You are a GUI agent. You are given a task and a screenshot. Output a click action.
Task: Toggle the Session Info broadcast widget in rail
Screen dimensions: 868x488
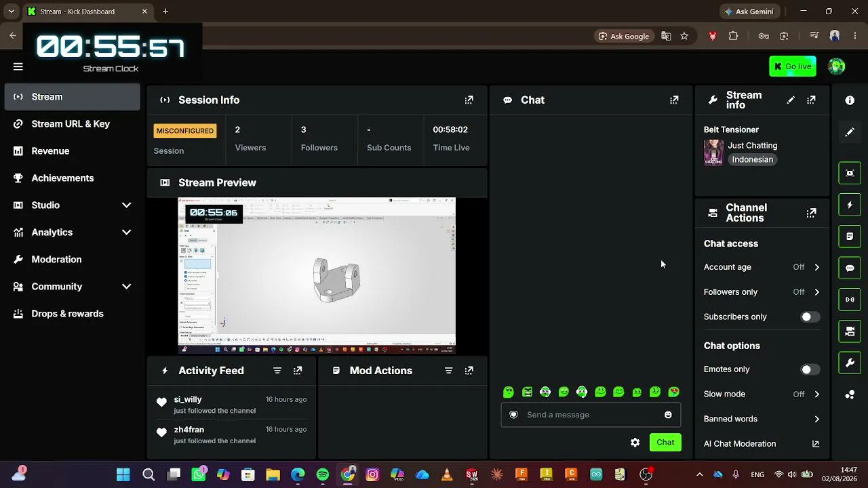coord(850,300)
